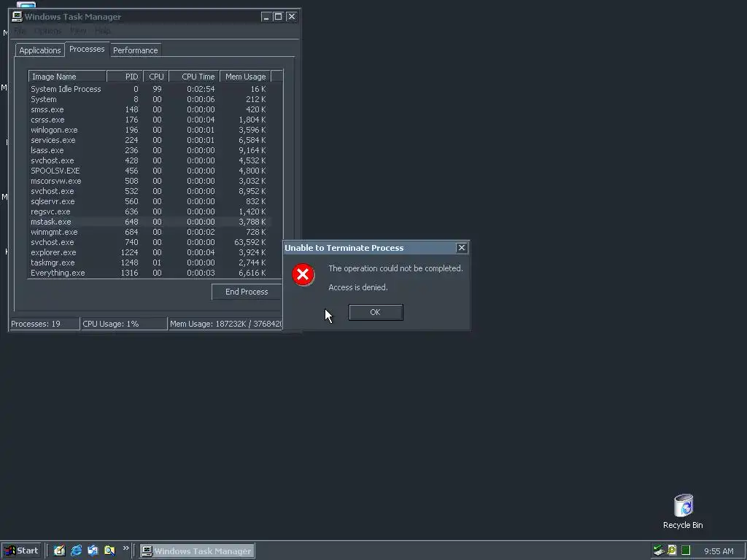Launch Internet Explorer from Quick Launch
The image size is (747, 560).
click(x=76, y=551)
